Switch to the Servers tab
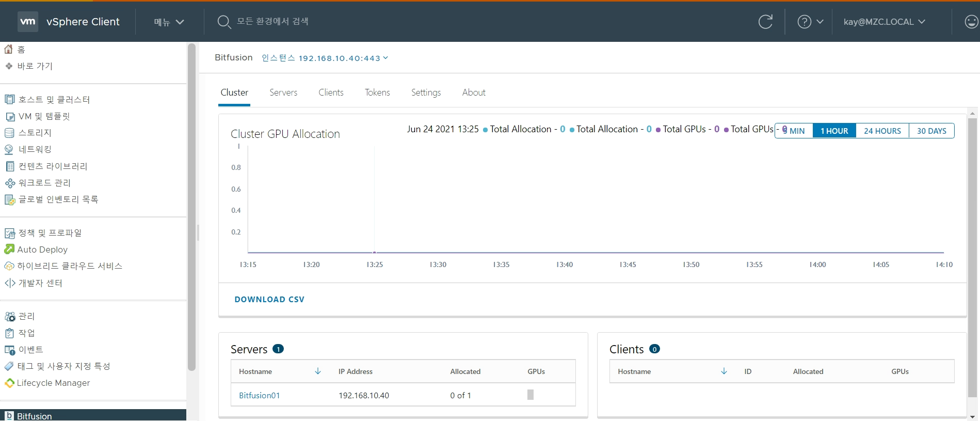980x421 pixels. 283,92
